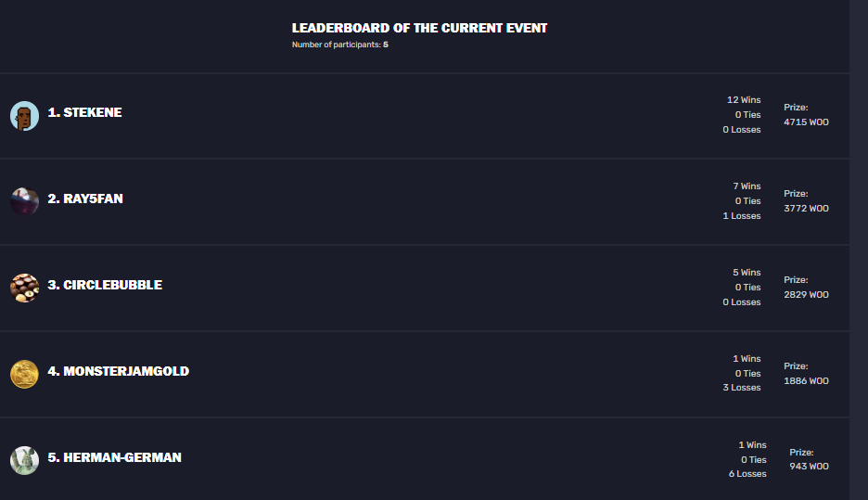Image resolution: width=868 pixels, height=500 pixels.
Task: Click the 12 Wins stat for STEKENE
Action: tap(744, 100)
